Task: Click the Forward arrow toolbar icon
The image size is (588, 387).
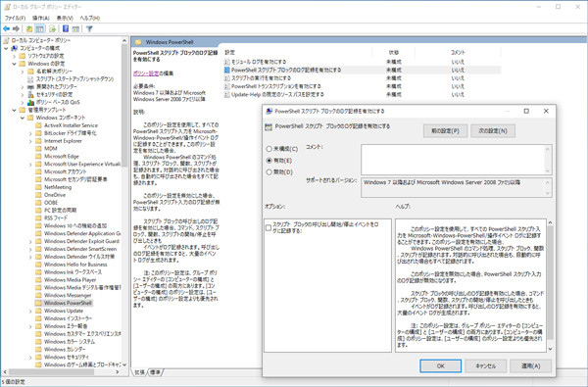Action: coord(16,28)
